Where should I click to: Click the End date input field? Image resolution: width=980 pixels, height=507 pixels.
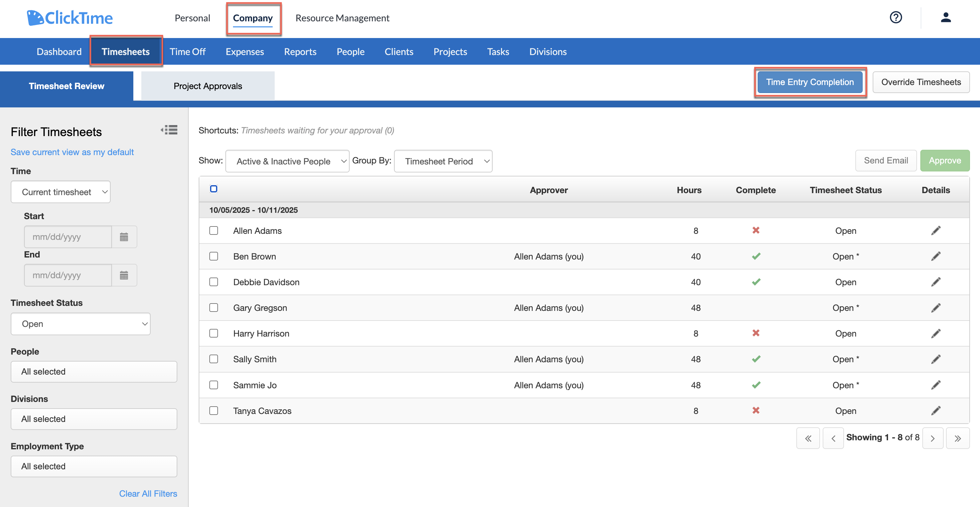pos(68,275)
